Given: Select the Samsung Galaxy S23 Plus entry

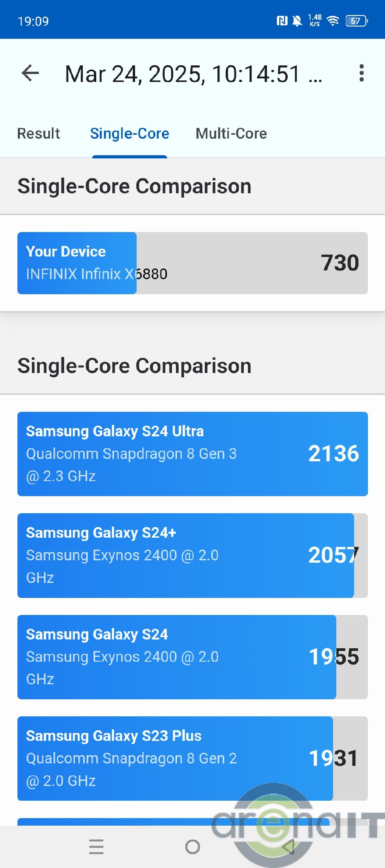Looking at the screenshot, I should [192, 758].
